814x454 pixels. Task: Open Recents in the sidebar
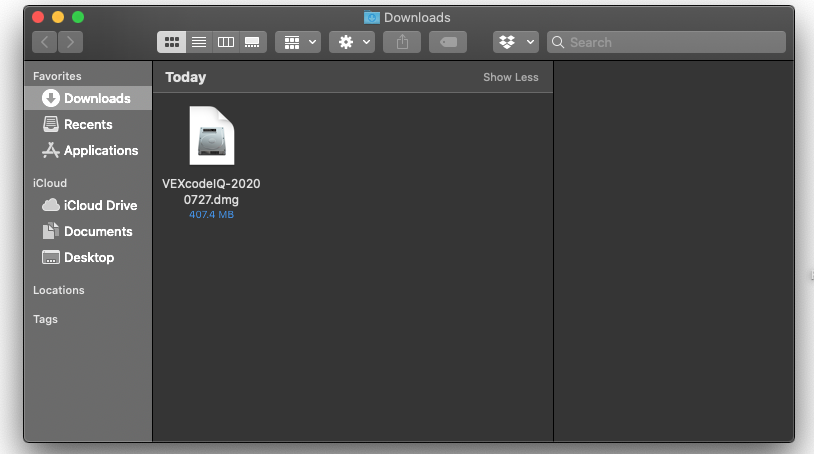(x=88, y=125)
